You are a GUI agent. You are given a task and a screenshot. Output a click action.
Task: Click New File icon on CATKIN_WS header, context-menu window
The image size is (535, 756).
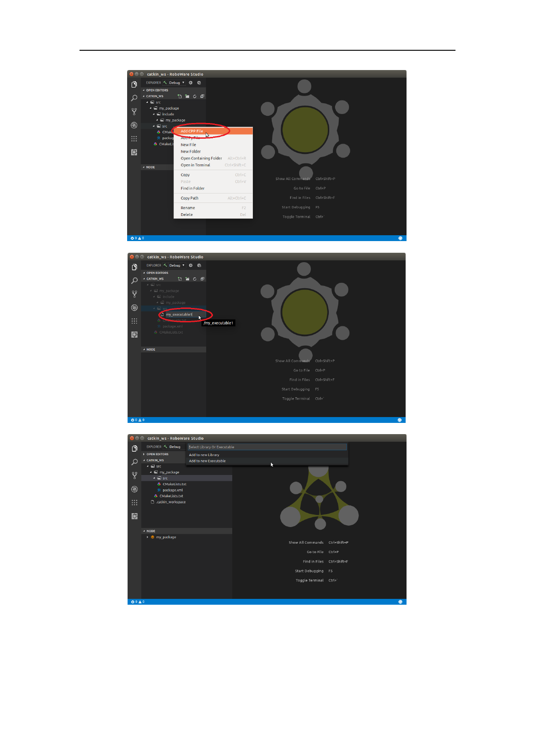(180, 96)
